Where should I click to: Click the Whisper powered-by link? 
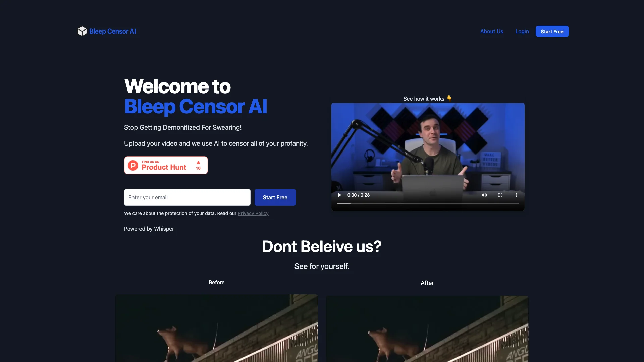coord(149,229)
